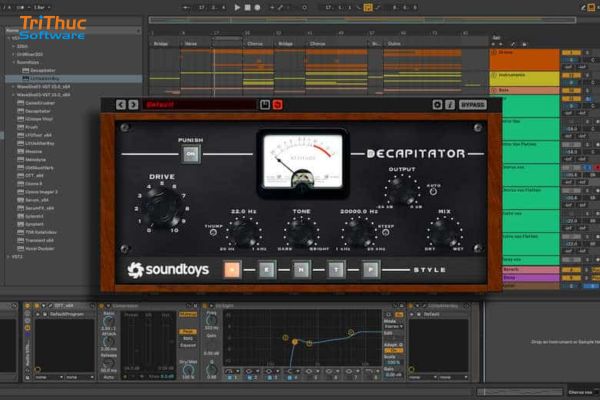
Task: Click the Bypass button on Decapitator
Action: coord(473,104)
